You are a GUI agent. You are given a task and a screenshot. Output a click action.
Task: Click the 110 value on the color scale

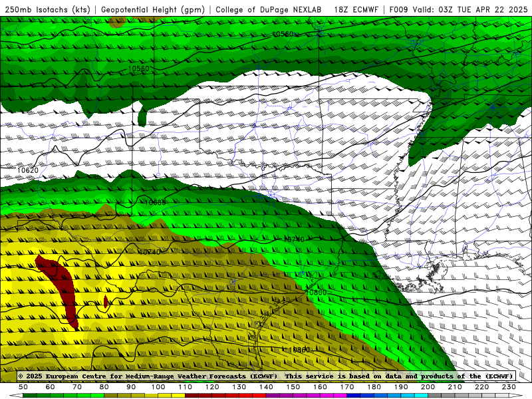185,387
